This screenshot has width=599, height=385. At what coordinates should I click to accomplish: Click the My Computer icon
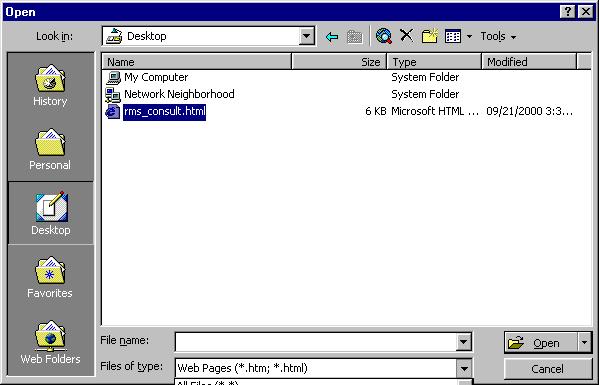[113, 78]
